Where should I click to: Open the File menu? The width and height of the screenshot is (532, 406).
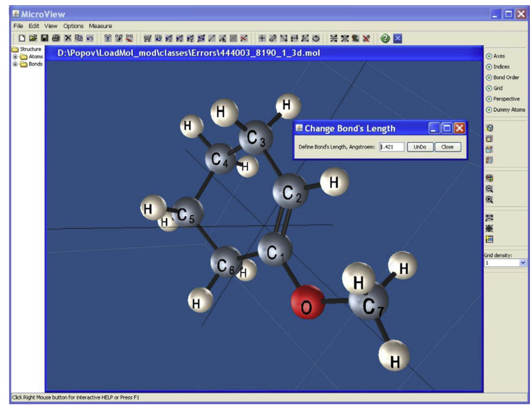click(x=18, y=26)
